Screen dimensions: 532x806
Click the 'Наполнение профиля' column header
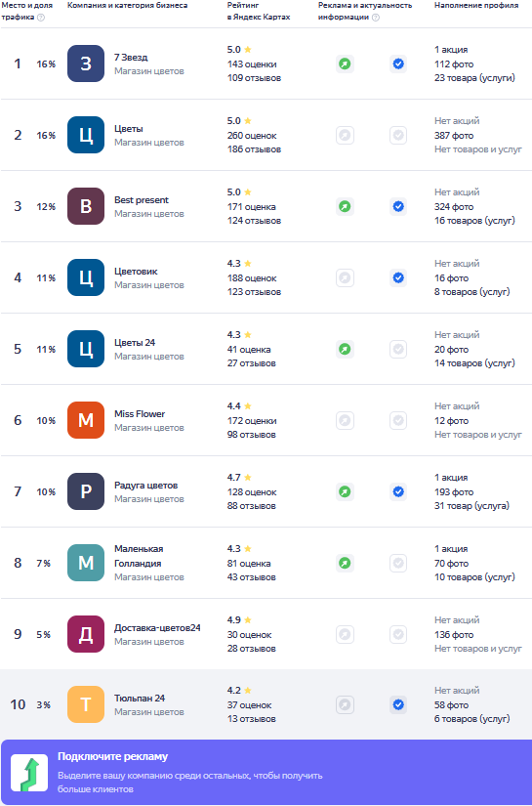pyautogui.click(x=476, y=5)
